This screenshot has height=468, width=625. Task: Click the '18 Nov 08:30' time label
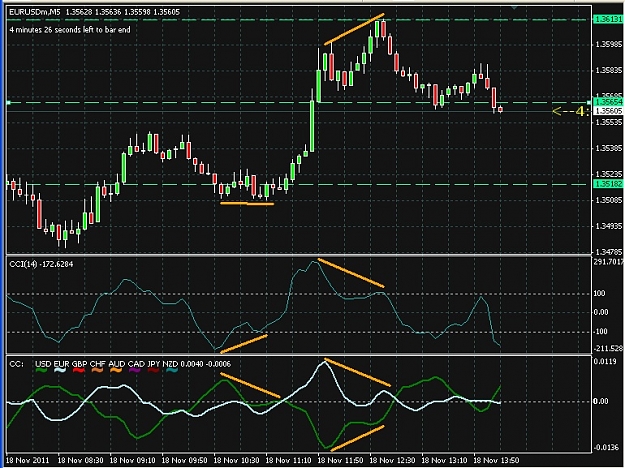[81, 460]
